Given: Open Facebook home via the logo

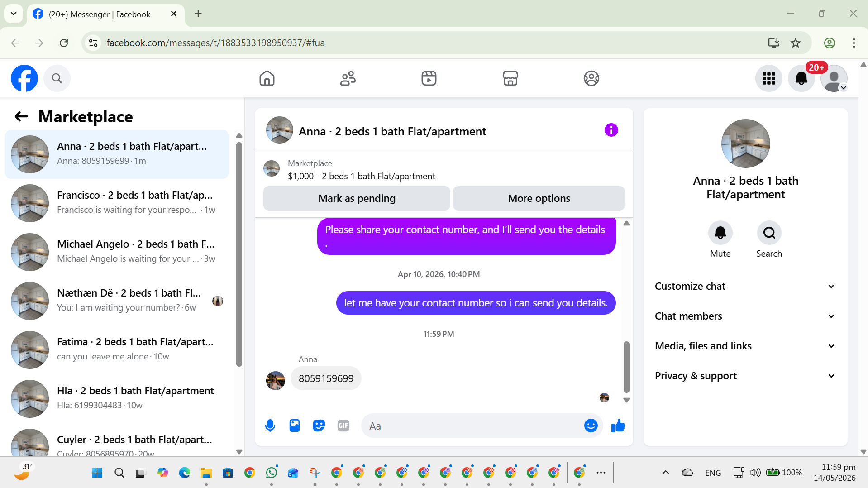Looking at the screenshot, I should (x=24, y=78).
